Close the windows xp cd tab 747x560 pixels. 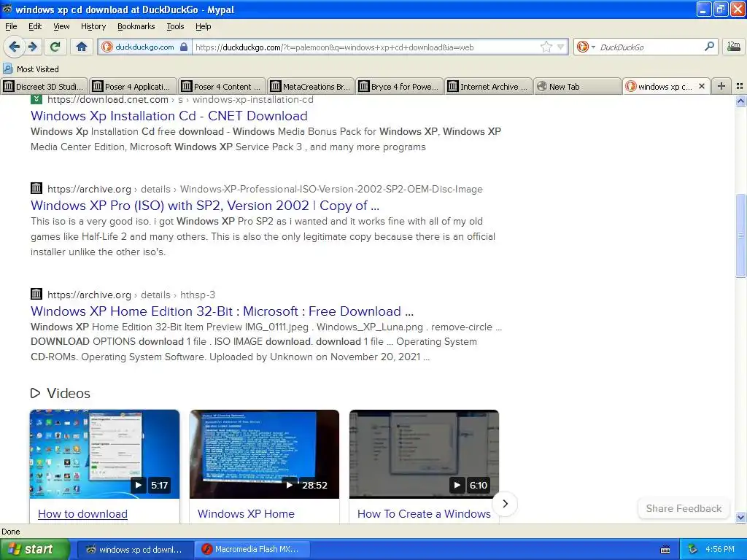701,86
